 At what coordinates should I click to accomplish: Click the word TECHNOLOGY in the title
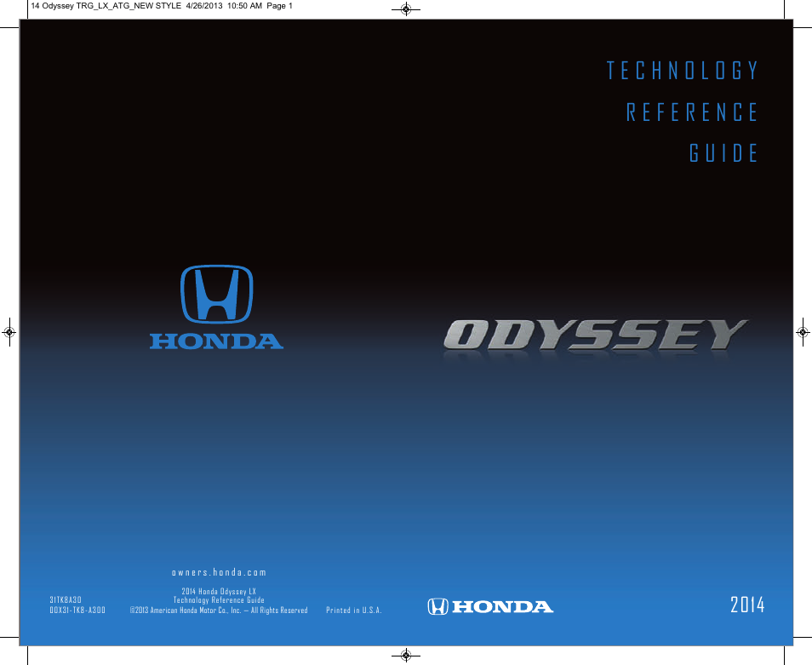click(x=682, y=71)
